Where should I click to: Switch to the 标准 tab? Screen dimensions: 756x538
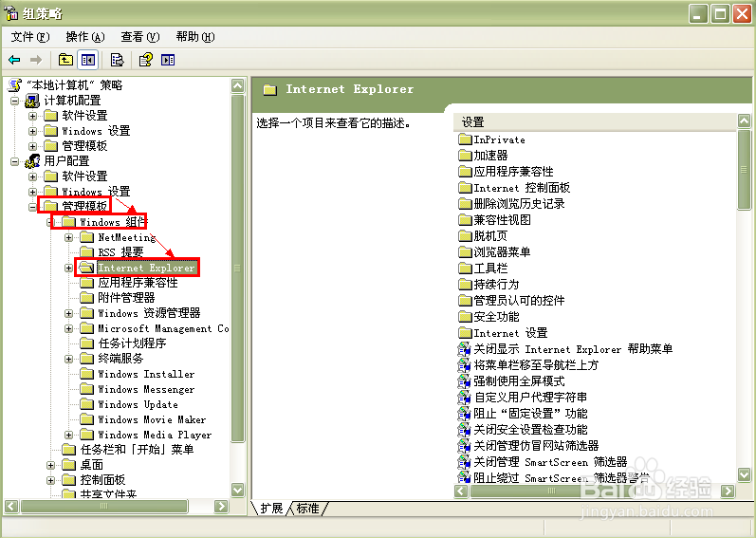click(x=307, y=509)
